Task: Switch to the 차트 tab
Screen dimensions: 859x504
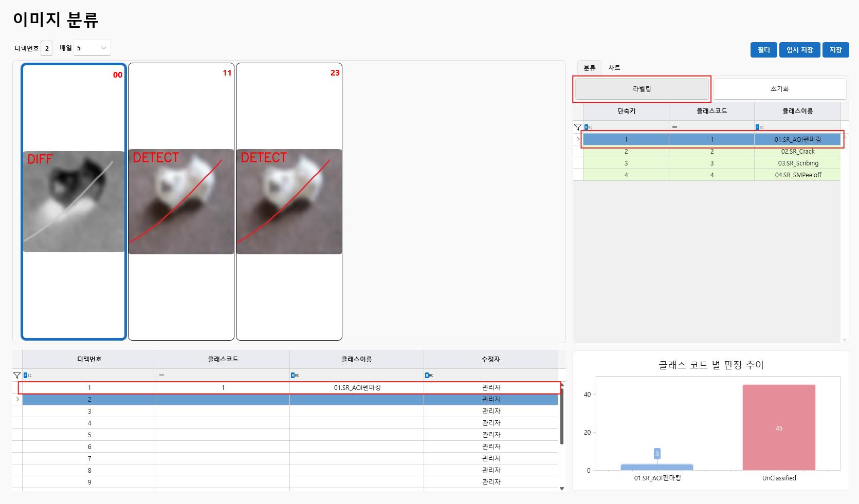Action: pyautogui.click(x=614, y=68)
